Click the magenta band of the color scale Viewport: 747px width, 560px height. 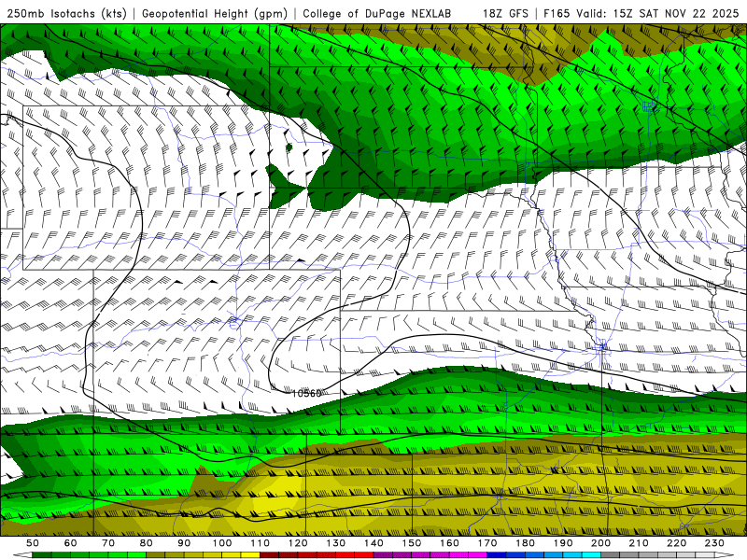click(x=430, y=555)
